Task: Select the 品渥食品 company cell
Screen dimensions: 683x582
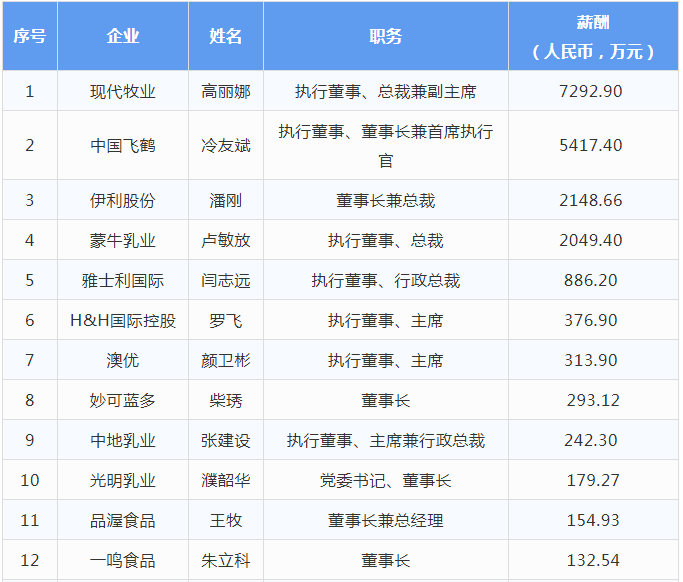Action: 123,521
